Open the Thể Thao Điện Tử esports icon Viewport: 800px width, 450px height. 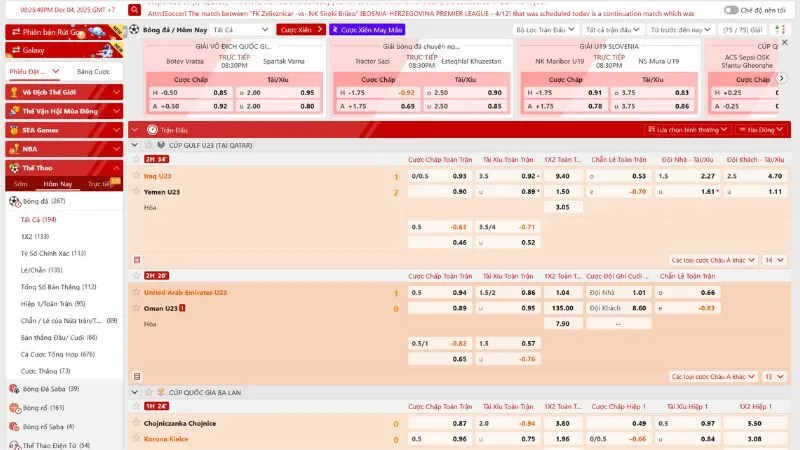[x=14, y=444]
